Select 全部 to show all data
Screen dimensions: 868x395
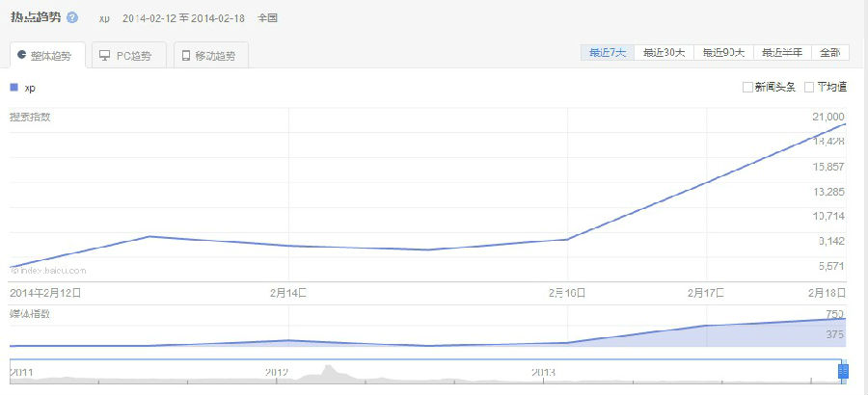tap(830, 53)
